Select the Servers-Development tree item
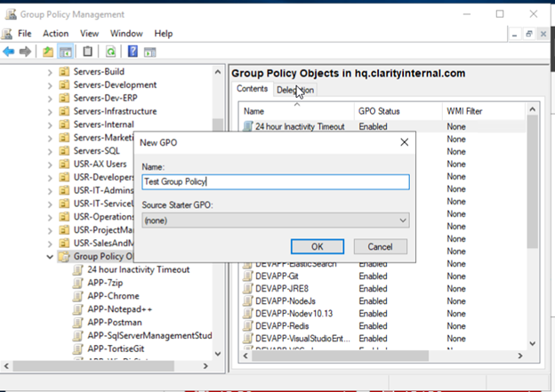This screenshot has height=392, width=555. coord(115,85)
